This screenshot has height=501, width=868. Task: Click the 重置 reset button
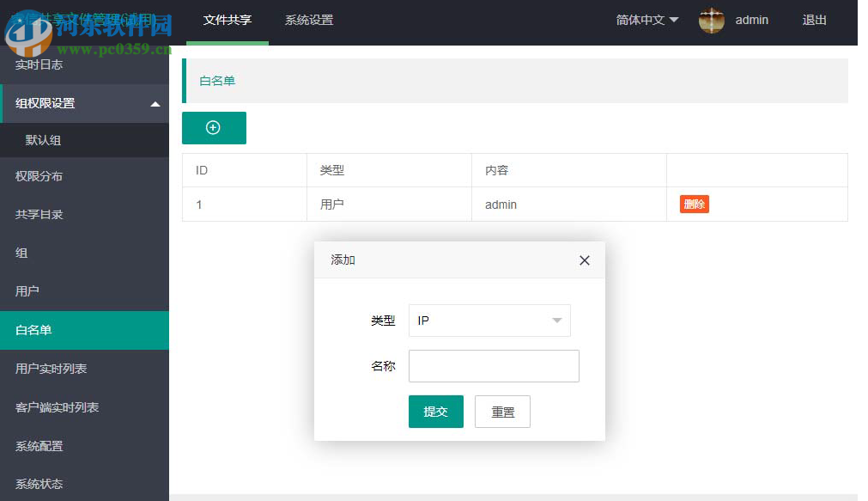coord(502,411)
